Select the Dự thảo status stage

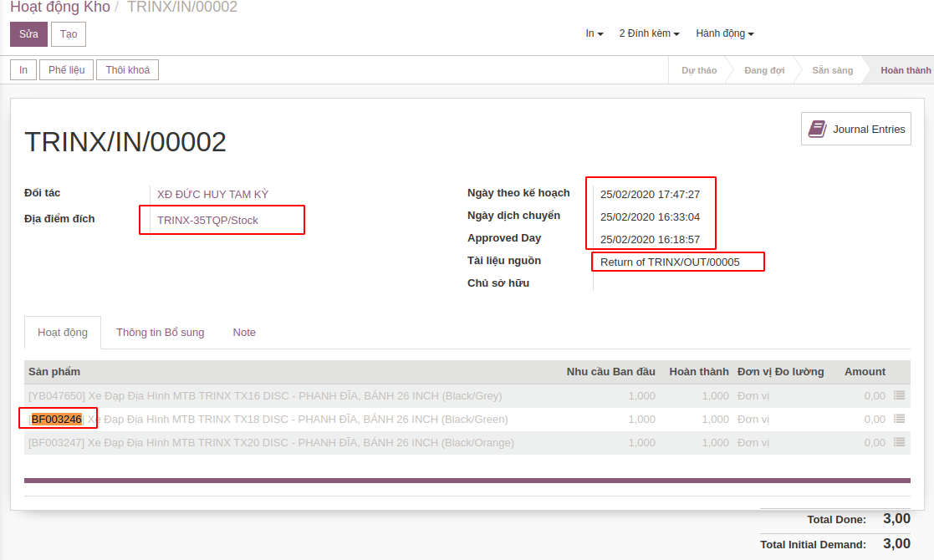pyautogui.click(x=699, y=70)
